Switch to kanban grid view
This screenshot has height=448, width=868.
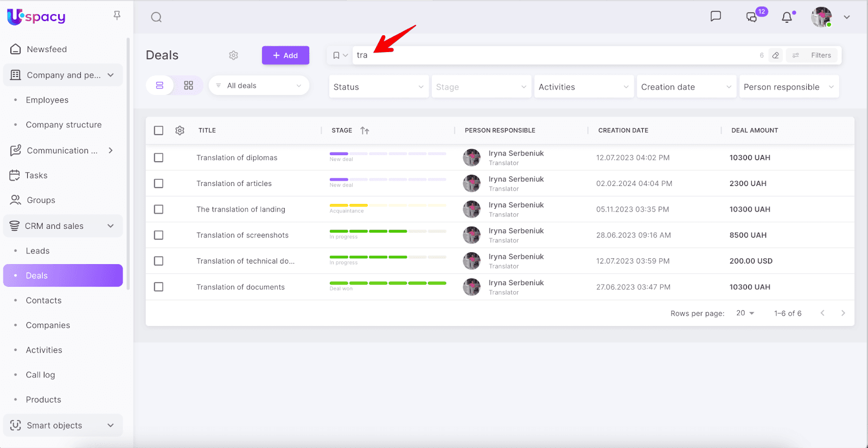pyautogui.click(x=188, y=86)
